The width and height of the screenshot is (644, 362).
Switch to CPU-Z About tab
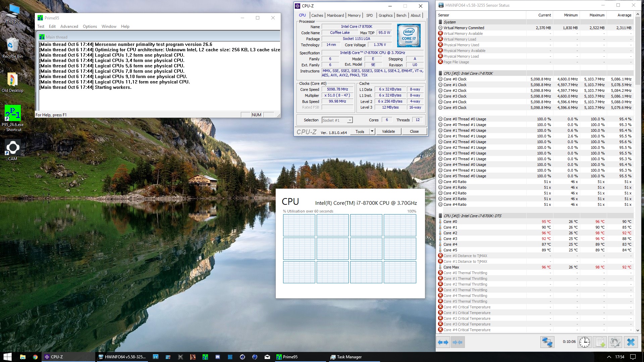pos(416,15)
